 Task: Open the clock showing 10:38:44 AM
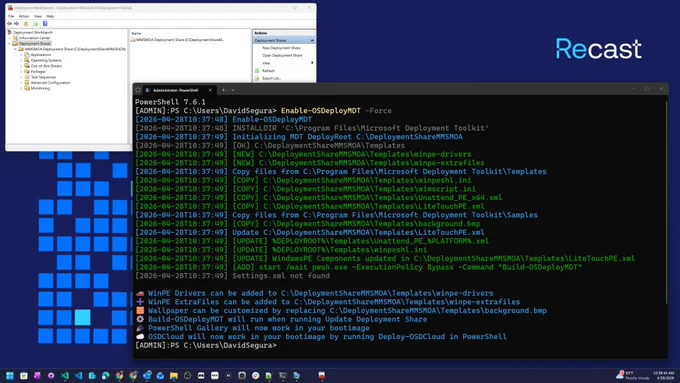pos(664,375)
